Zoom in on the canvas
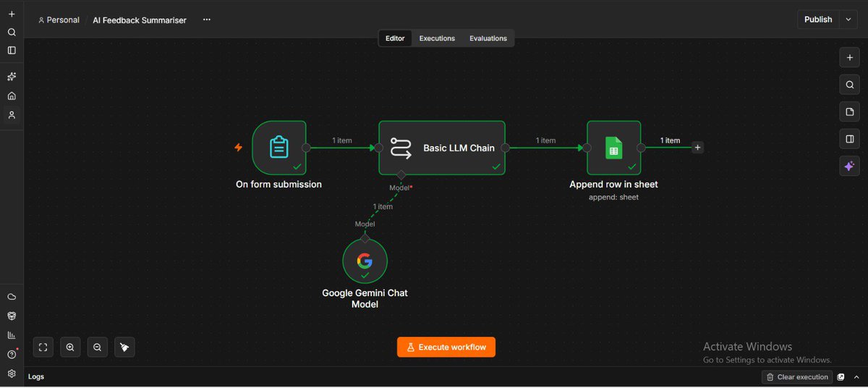This screenshot has width=868, height=388. click(70, 347)
